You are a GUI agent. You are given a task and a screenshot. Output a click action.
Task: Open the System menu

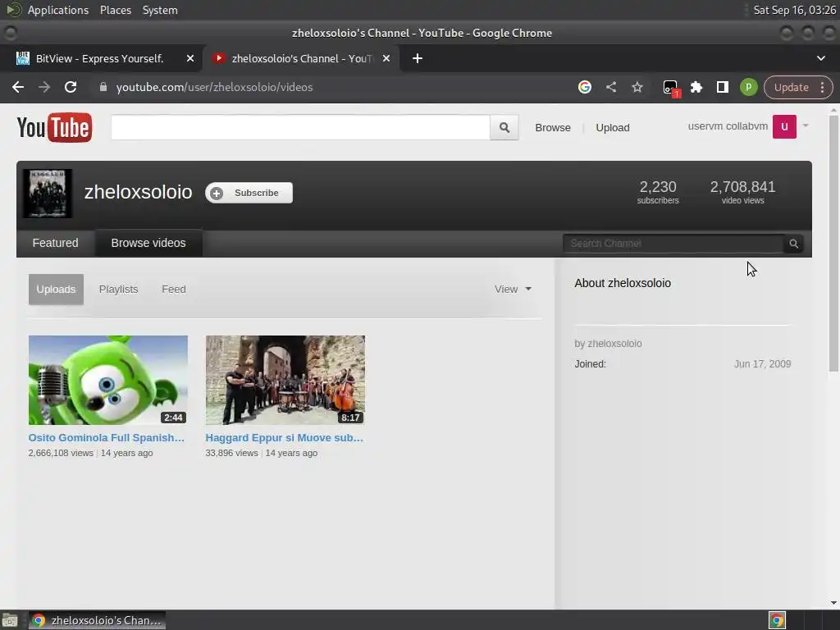(160, 10)
